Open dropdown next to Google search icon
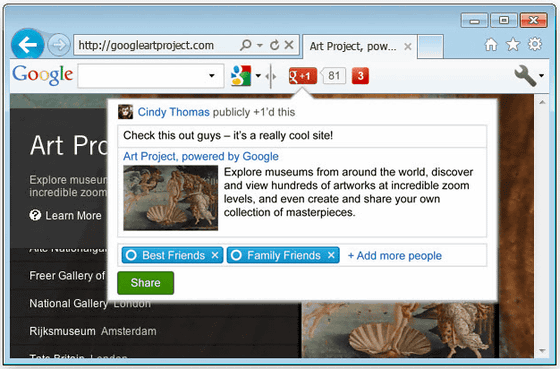560x369 pixels. point(258,76)
